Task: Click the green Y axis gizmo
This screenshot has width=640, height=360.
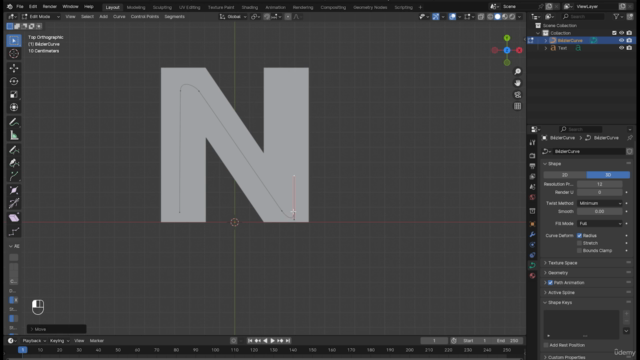Action: (x=507, y=38)
